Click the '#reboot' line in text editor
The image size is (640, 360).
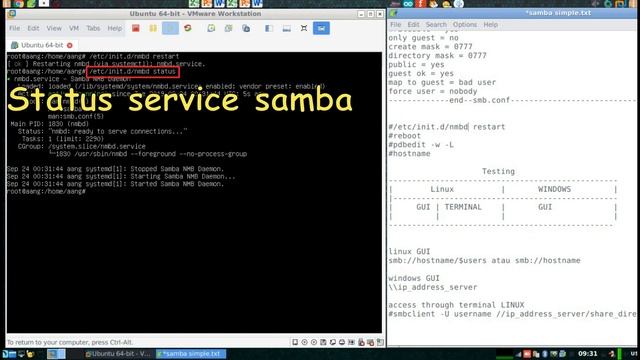[x=404, y=136]
